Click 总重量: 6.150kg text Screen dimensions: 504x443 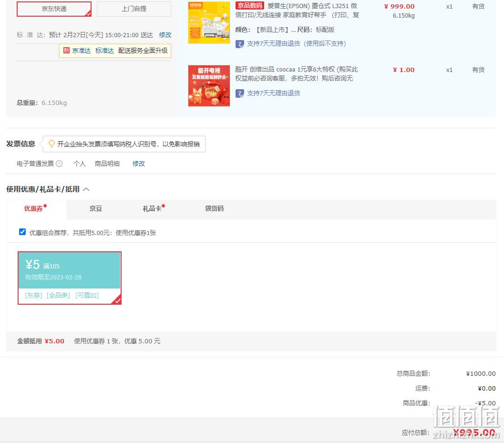click(42, 103)
